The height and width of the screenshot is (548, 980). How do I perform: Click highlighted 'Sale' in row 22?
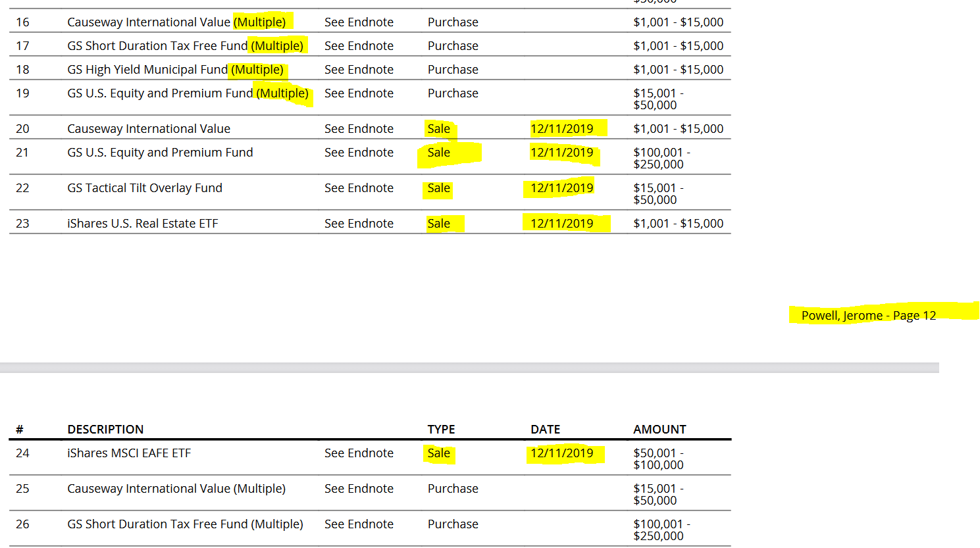pyautogui.click(x=439, y=188)
